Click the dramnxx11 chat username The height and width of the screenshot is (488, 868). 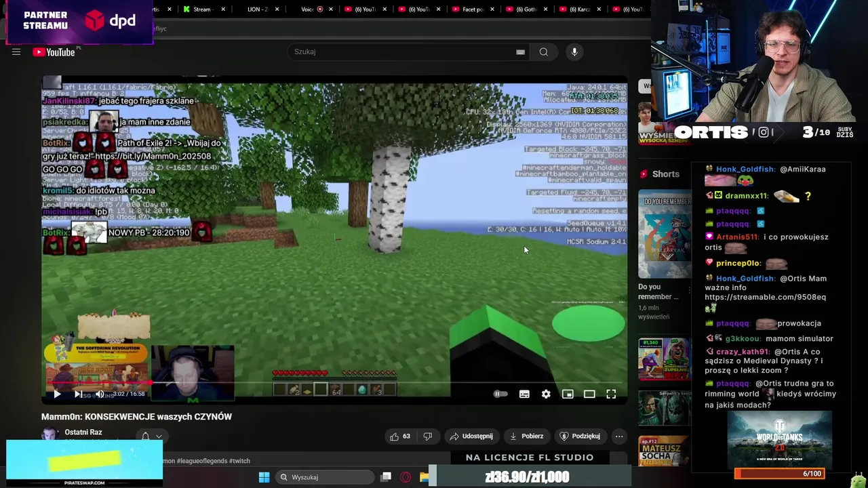[746, 196]
